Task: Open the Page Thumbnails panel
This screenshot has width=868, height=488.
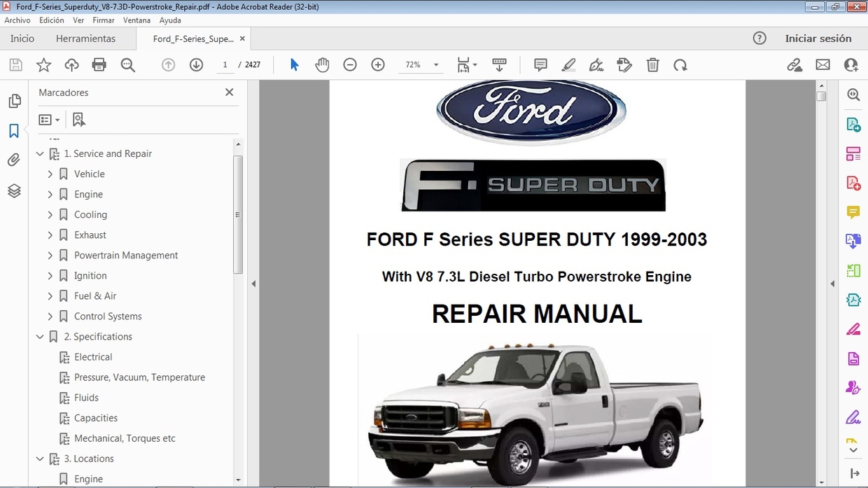Action: coord(15,101)
